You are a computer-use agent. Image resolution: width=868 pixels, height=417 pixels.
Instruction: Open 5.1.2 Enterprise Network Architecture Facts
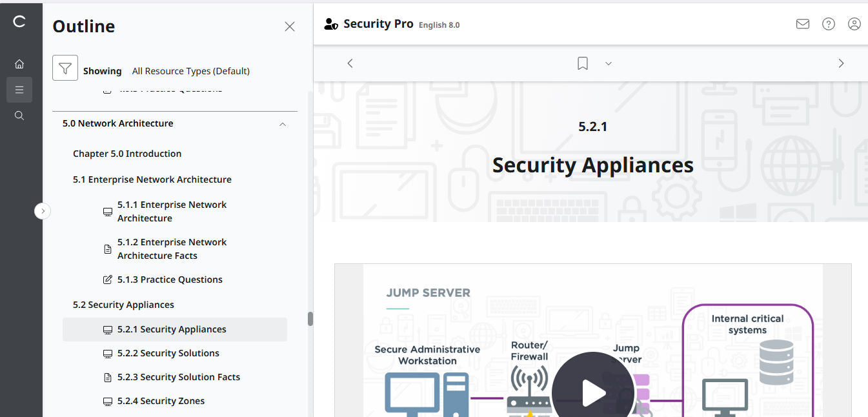click(x=172, y=249)
